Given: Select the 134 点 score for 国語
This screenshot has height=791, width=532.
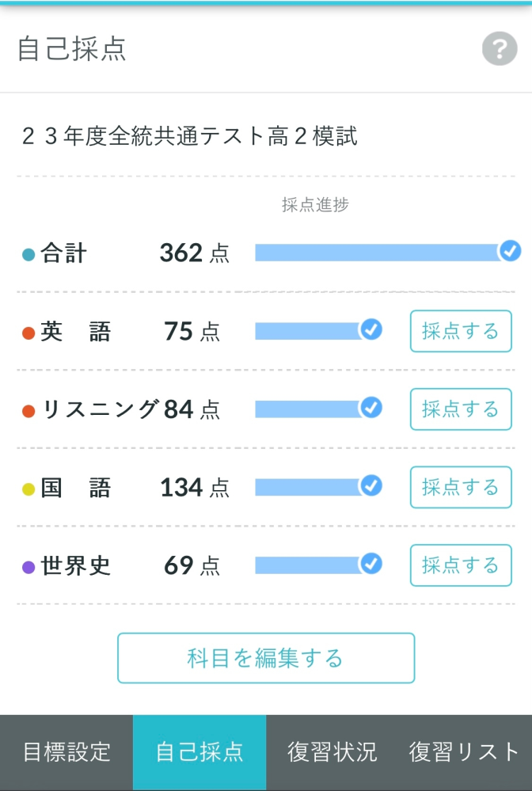Looking at the screenshot, I should tap(195, 488).
